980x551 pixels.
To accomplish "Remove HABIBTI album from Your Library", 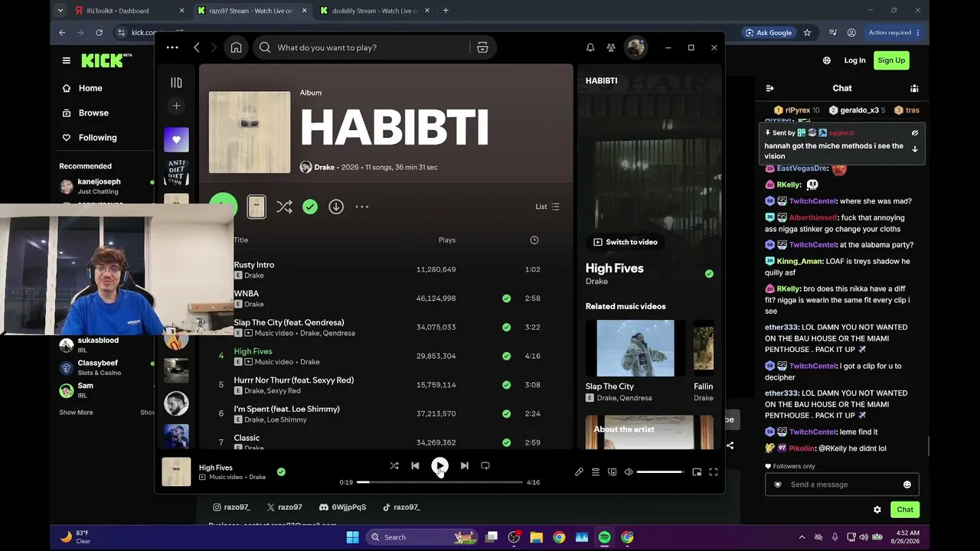I will pyautogui.click(x=310, y=207).
